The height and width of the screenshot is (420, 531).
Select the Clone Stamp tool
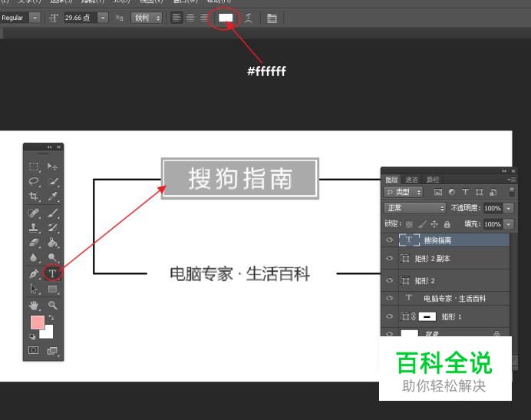pos(33,228)
